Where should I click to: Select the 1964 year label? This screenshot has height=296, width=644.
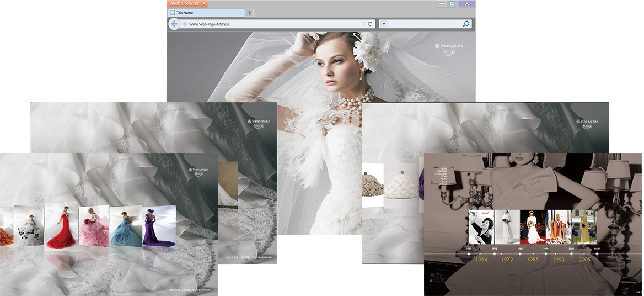pyautogui.click(x=481, y=260)
